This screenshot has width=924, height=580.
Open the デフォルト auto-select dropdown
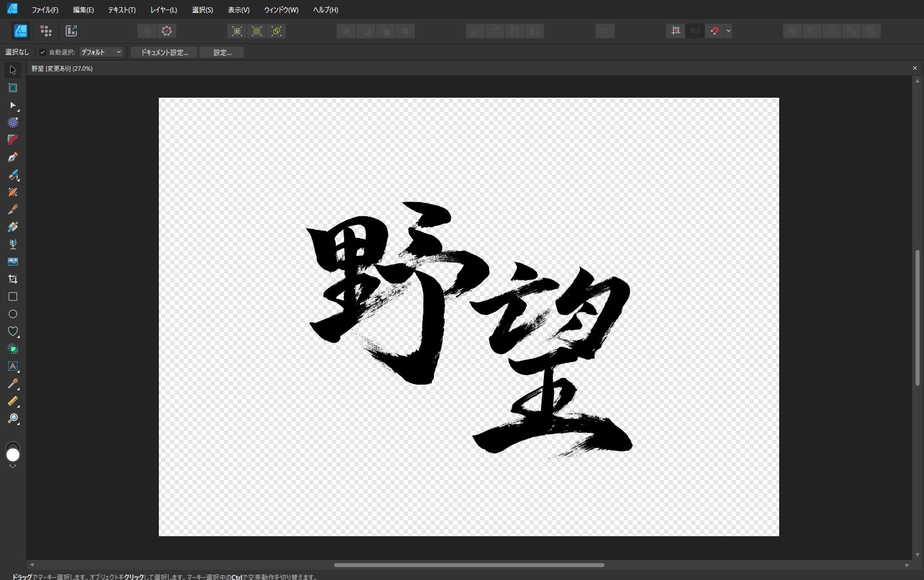click(x=101, y=52)
